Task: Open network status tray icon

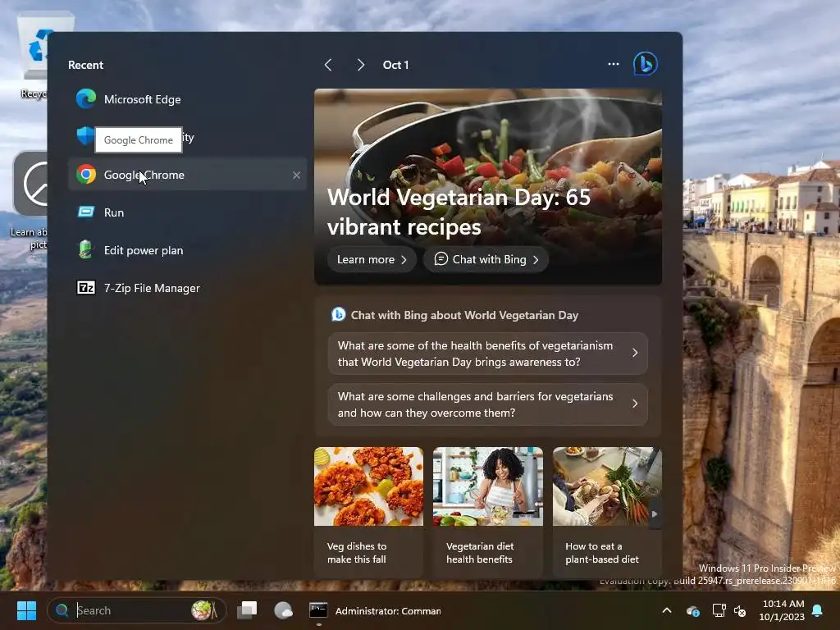Action: click(x=719, y=610)
